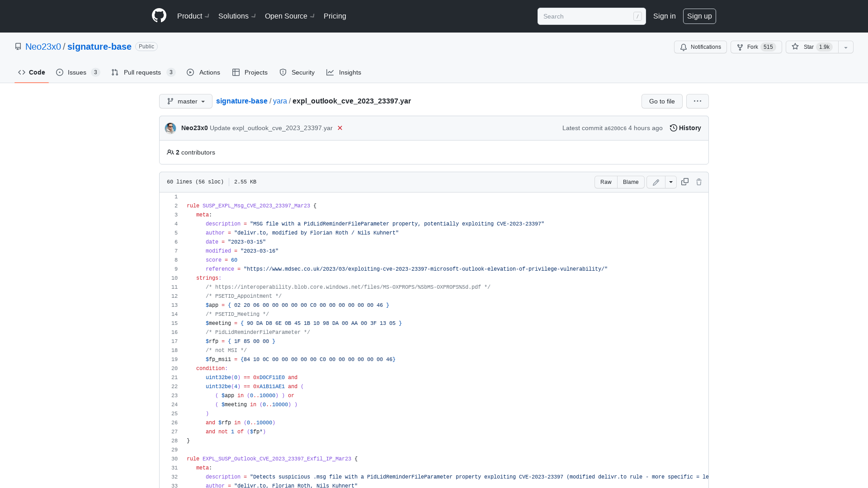Open more options ellipsis button
The image size is (868, 488).
(x=698, y=101)
